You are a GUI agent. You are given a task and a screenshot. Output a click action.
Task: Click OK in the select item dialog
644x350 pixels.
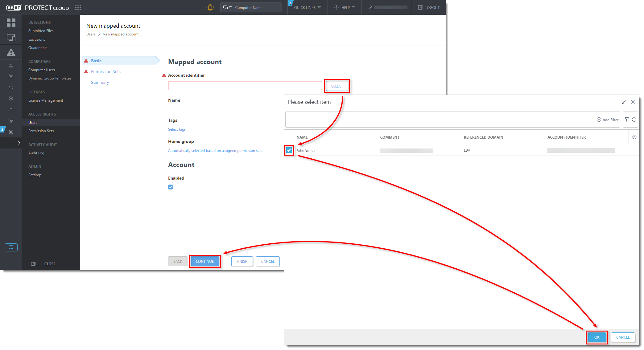click(597, 337)
